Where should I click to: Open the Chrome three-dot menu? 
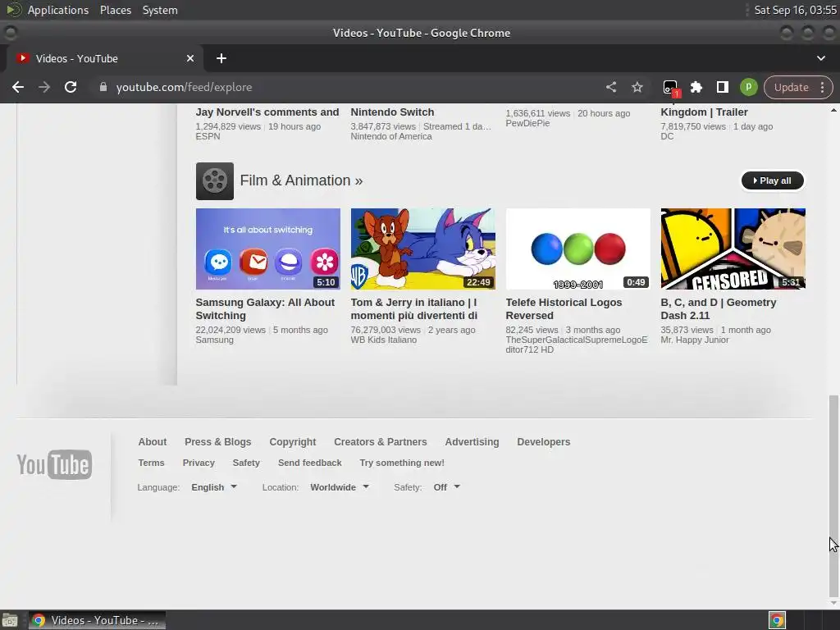pyautogui.click(x=822, y=87)
